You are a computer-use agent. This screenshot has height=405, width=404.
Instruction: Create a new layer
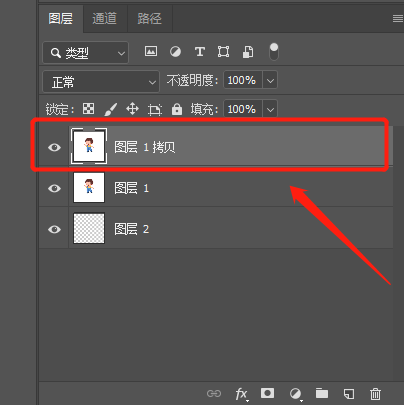(x=349, y=394)
